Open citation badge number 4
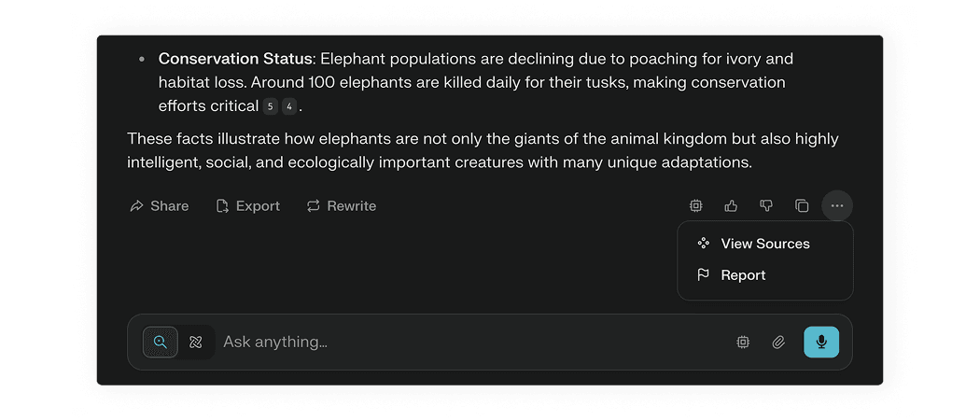Screen dimensions: 980x420 [289, 106]
